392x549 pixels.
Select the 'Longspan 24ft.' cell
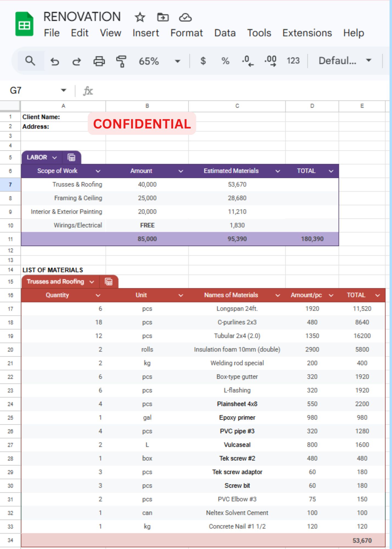[237, 309]
